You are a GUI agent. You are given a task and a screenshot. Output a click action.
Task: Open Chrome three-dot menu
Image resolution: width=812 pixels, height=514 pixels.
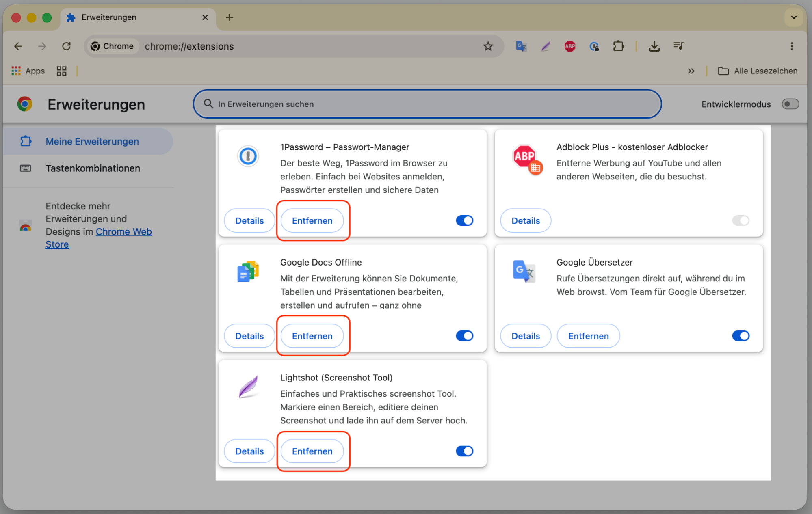point(792,46)
